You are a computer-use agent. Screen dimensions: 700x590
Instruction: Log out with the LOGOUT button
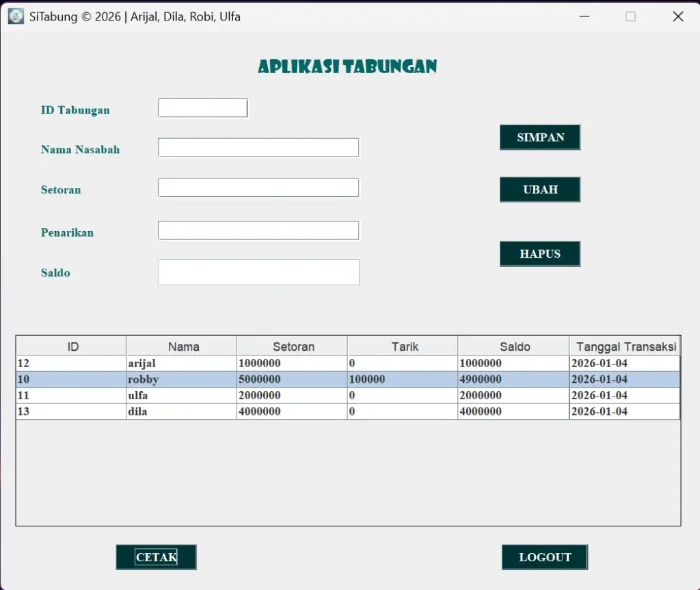[544, 557]
